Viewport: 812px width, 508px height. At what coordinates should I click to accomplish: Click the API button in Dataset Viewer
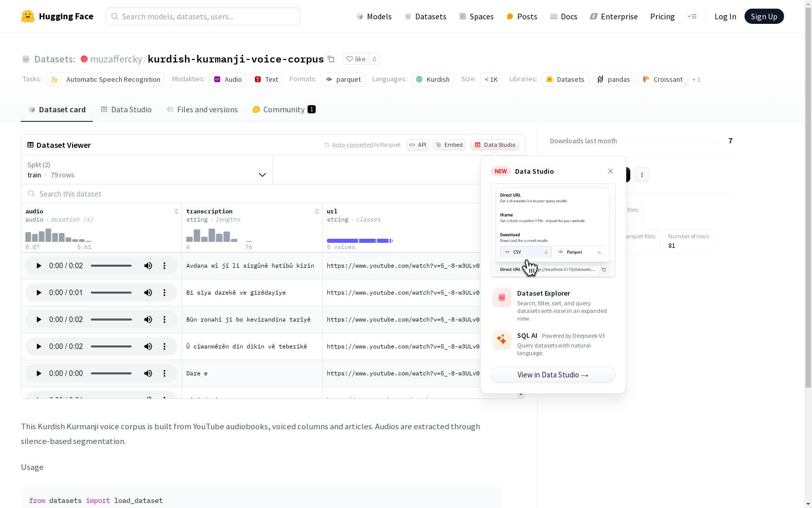click(418, 145)
